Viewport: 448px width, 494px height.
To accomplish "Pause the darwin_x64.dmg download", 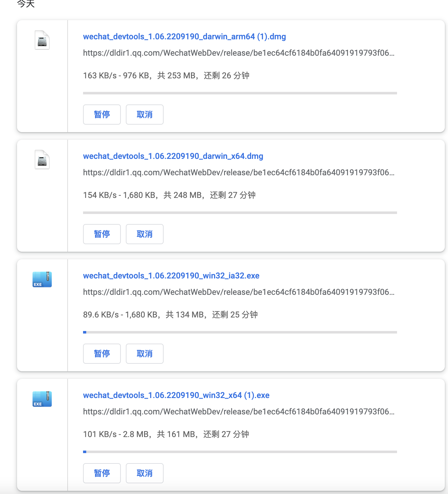I will pos(102,234).
